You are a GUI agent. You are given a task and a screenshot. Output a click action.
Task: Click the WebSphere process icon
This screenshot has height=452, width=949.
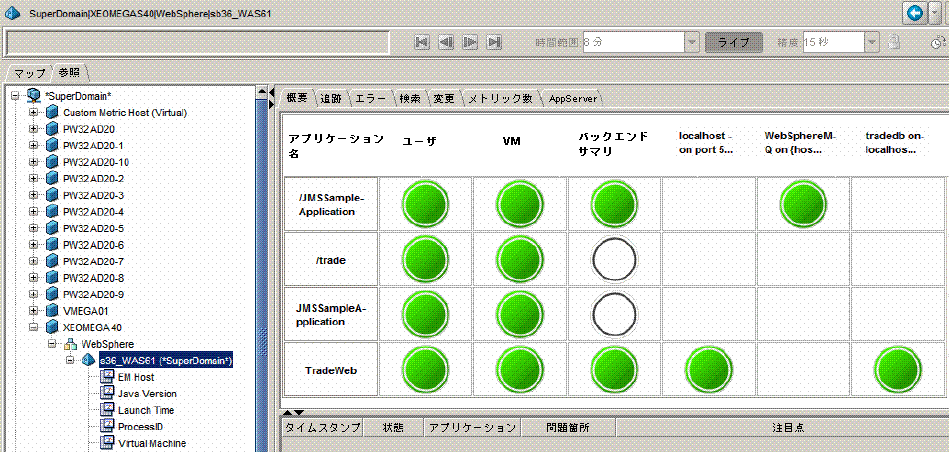coord(71,344)
